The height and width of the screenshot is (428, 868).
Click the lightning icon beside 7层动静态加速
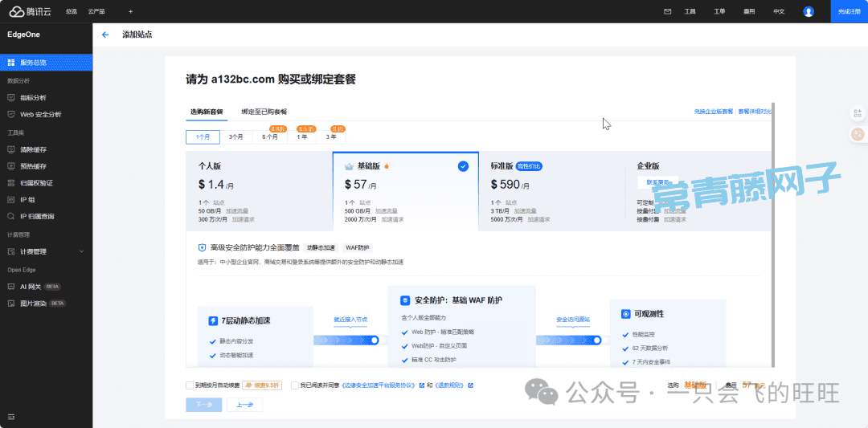(x=213, y=320)
